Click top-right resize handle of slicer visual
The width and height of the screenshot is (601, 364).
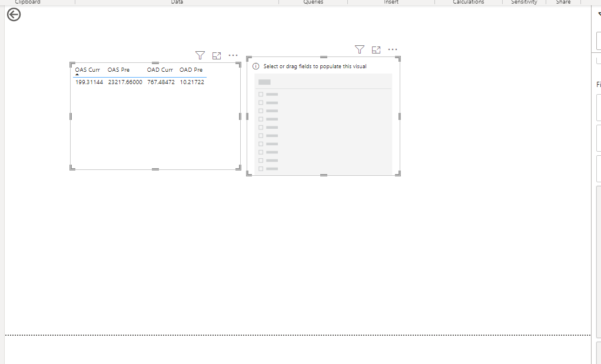399,59
